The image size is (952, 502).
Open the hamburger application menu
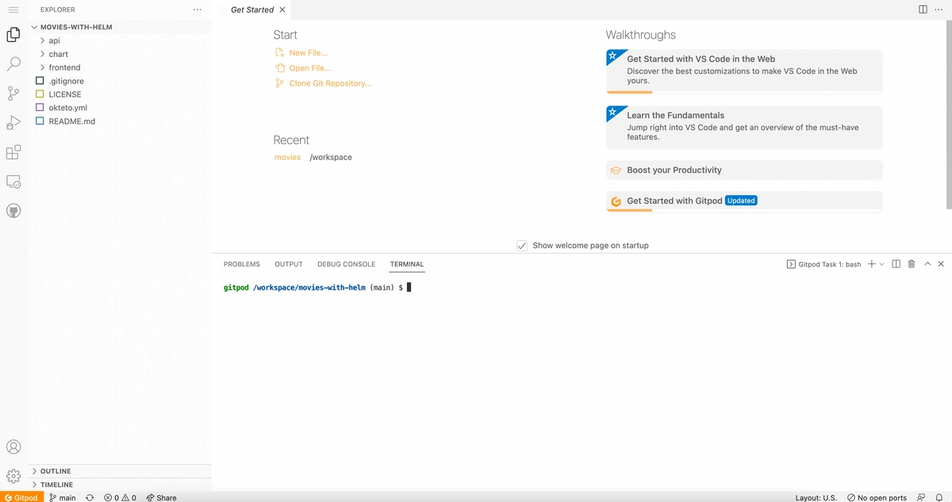13,10
